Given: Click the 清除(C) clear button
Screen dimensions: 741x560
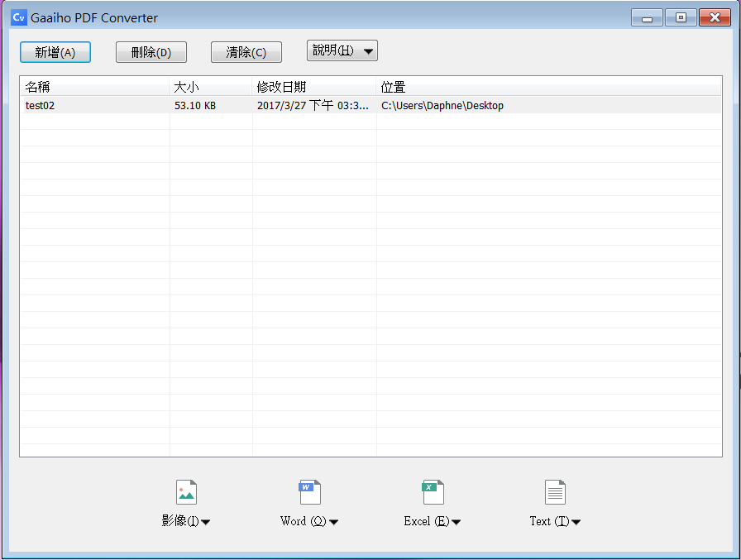Looking at the screenshot, I should click(246, 52).
